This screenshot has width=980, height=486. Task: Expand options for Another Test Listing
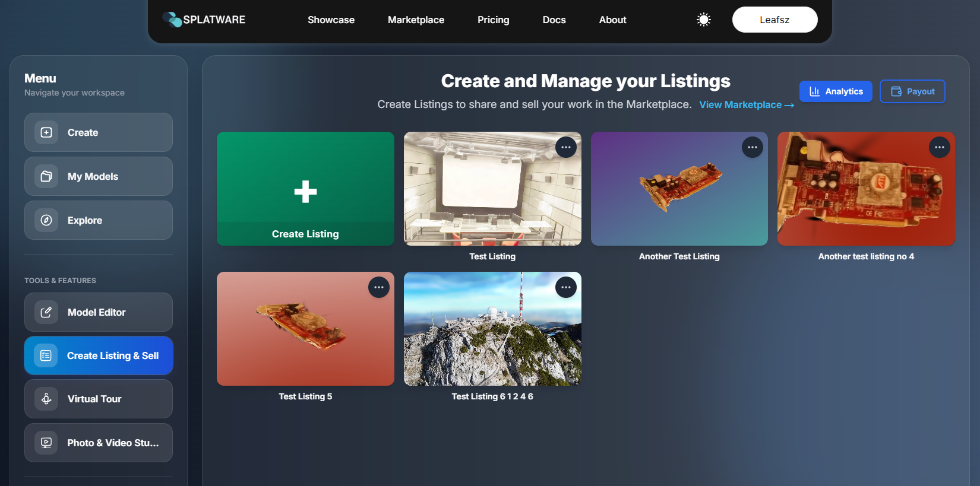click(x=752, y=147)
